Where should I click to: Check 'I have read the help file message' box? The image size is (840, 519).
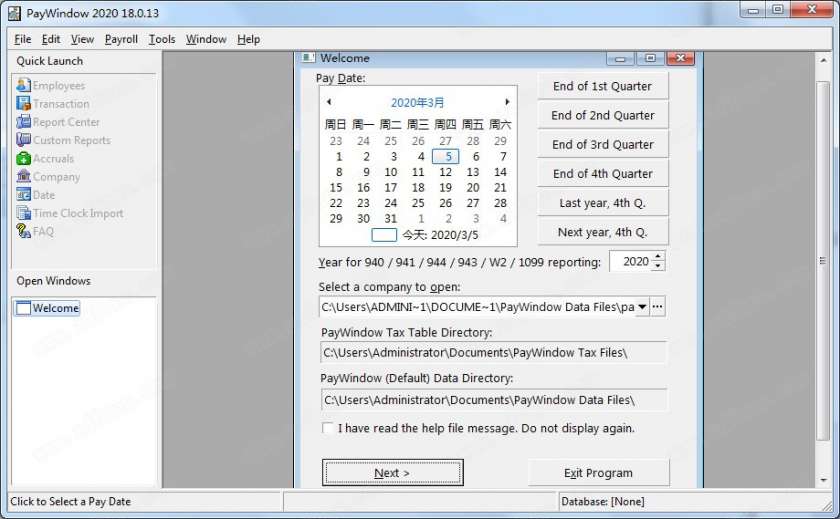[x=327, y=428]
